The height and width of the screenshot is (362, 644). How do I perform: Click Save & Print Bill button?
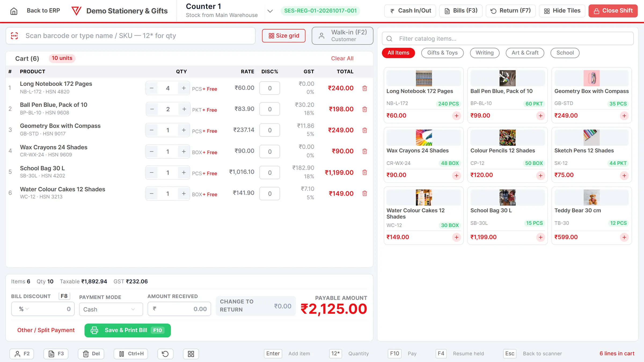pos(127,330)
